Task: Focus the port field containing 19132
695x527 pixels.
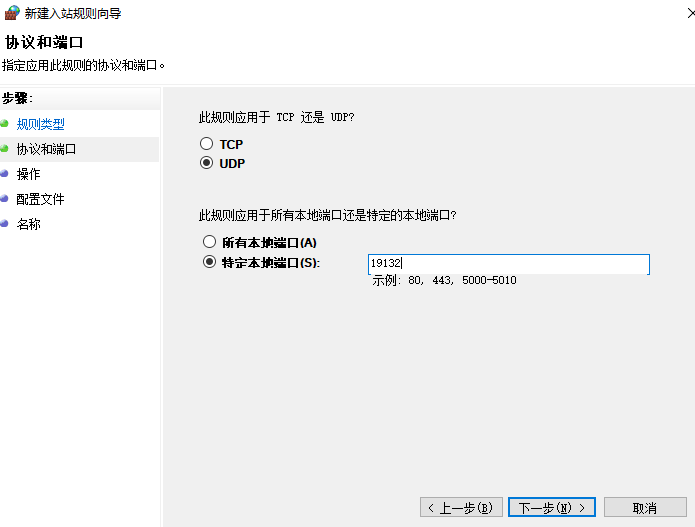Action: (x=509, y=264)
